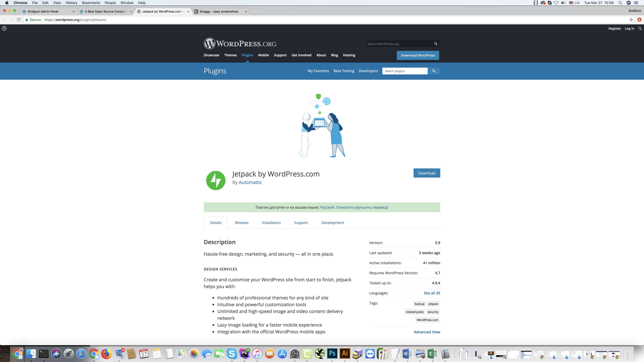The height and width of the screenshot is (362, 644).
Task: Open the View menu in menu bar
Action: [57, 3]
